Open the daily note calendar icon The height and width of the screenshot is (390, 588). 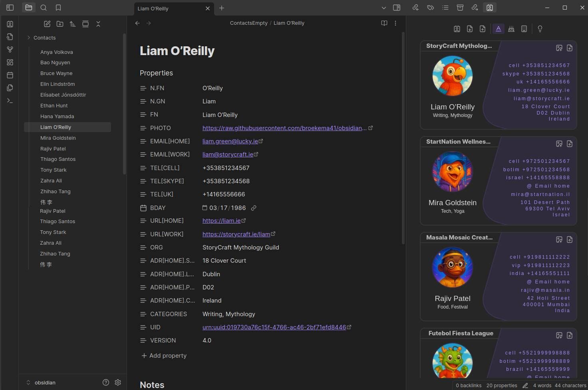pos(10,75)
